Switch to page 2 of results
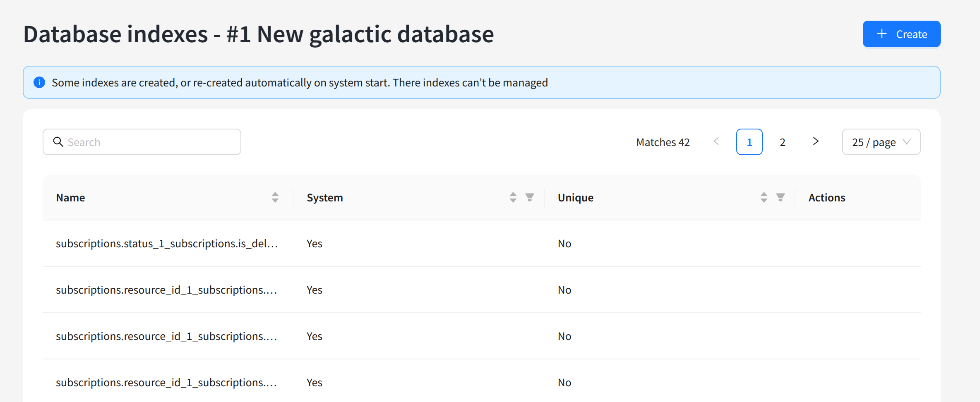This screenshot has height=402, width=980. pyautogui.click(x=783, y=142)
